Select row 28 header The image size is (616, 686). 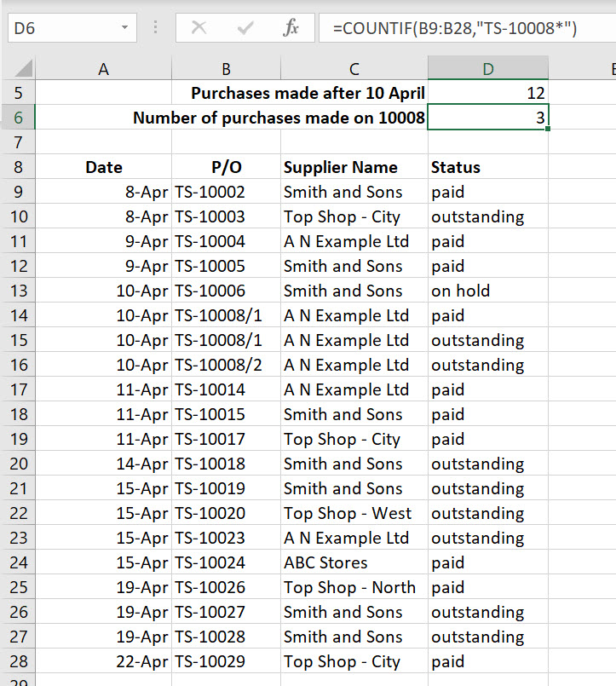[x=19, y=661]
